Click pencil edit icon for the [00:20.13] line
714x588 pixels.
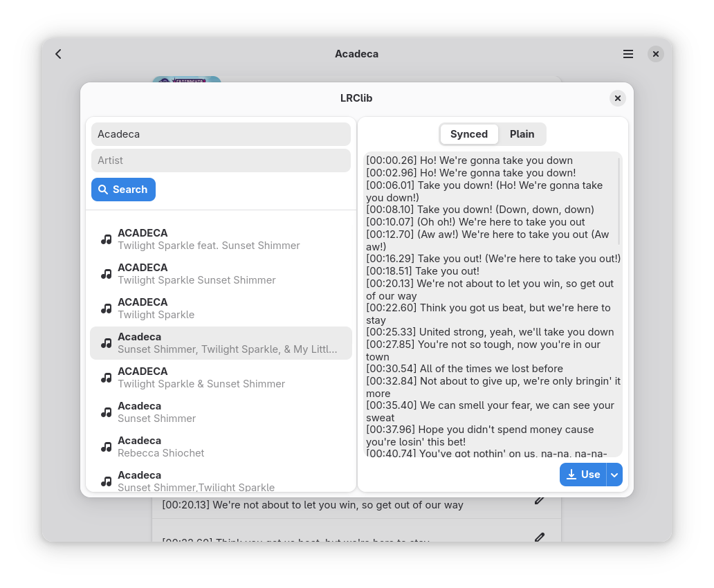(539, 500)
